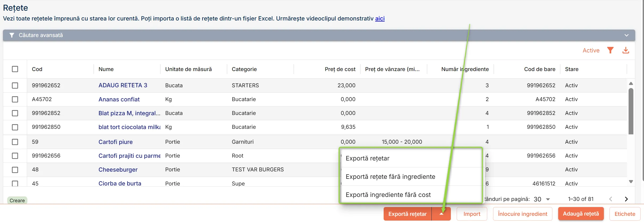Viewport: 644px width, 223px height.
Task: Click the Adaugă rețetă button
Action: click(581, 214)
